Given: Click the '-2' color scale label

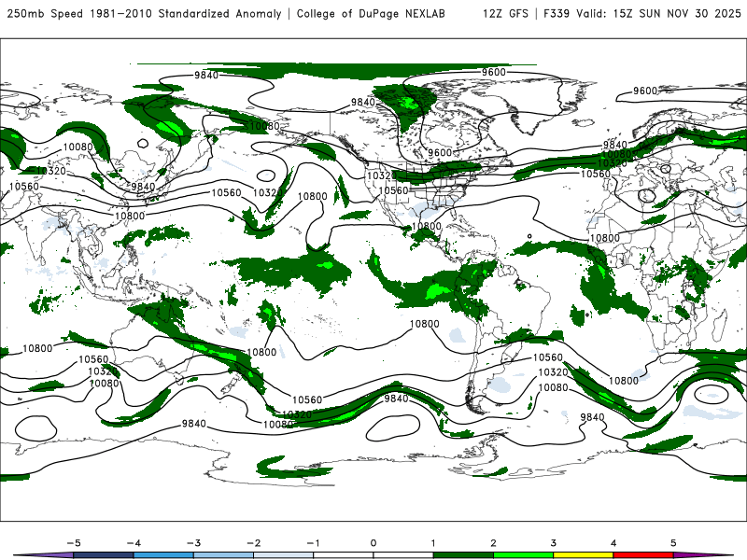Looking at the screenshot, I should pos(253,543).
